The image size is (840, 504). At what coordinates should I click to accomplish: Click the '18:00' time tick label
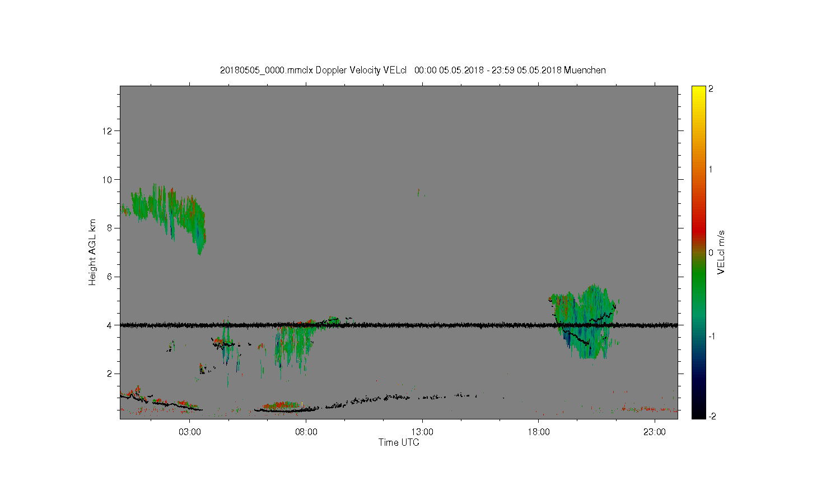click(x=538, y=432)
